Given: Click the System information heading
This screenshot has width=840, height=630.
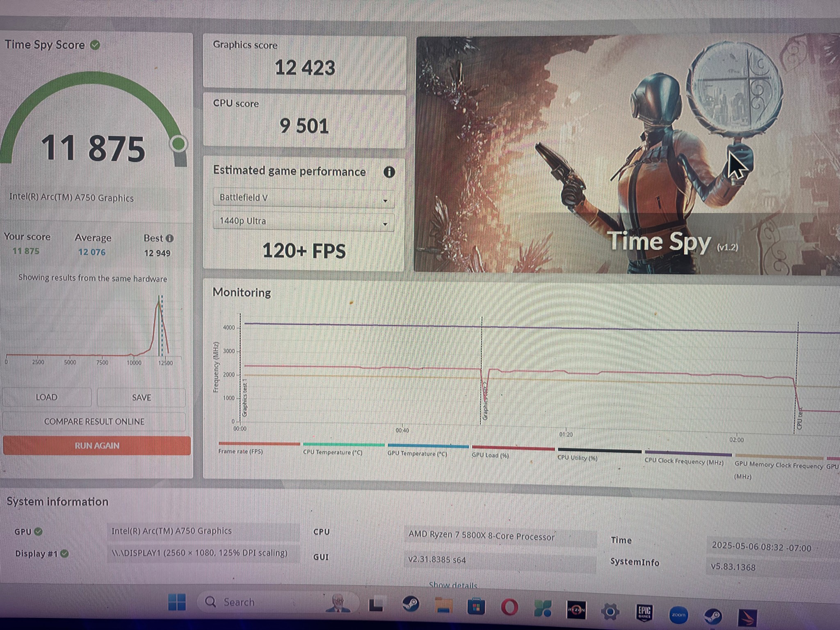Looking at the screenshot, I should pyautogui.click(x=57, y=502).
